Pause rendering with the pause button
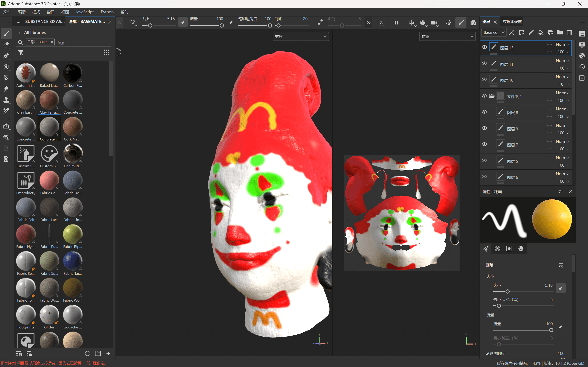588x367 pixels. click(397, 22)
